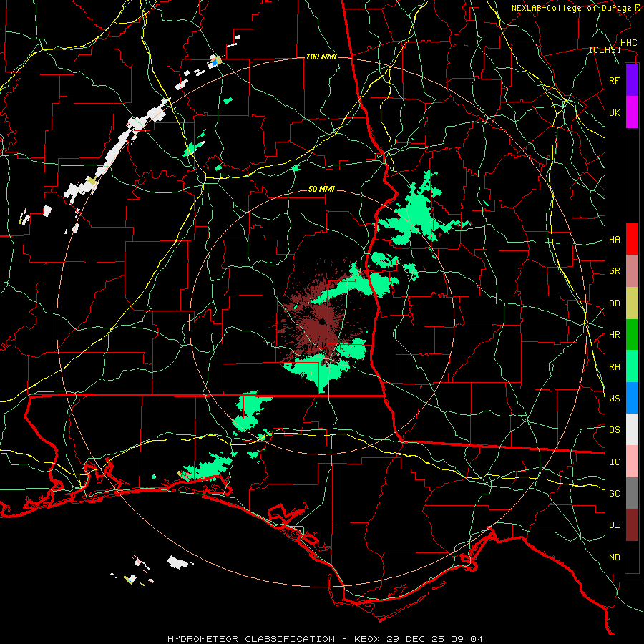Click the UK legend label
The image size is (644, 644).
pos(614,112)
